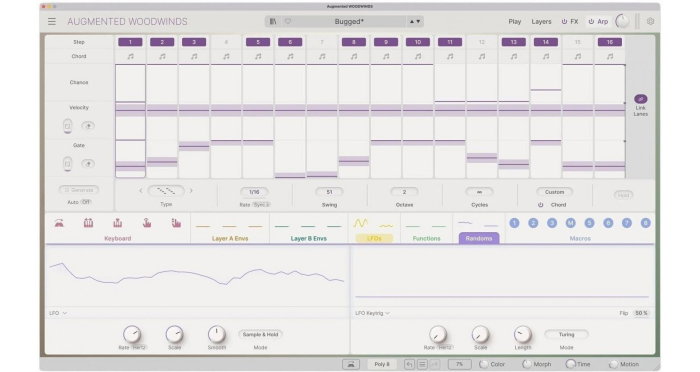Toggle arpeggiator step 12
Viewport: 700px width, 372px height.
pyautogui.click(x=482, y=42)
